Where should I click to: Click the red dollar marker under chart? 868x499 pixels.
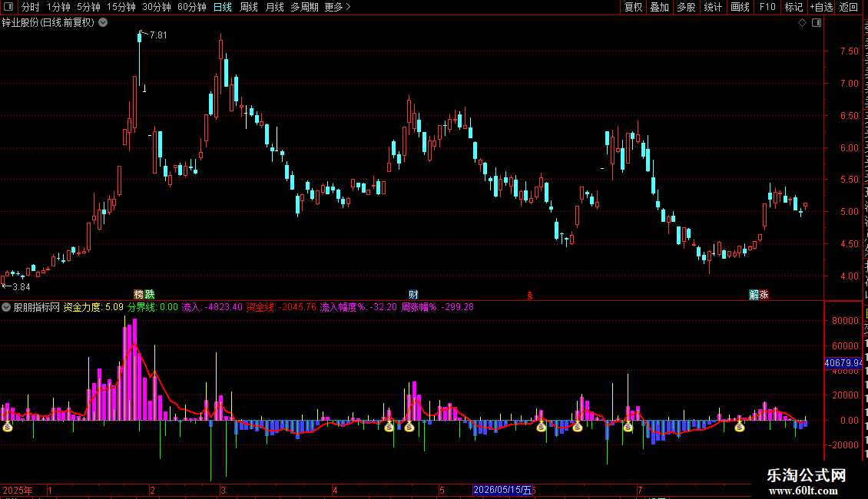530,296
